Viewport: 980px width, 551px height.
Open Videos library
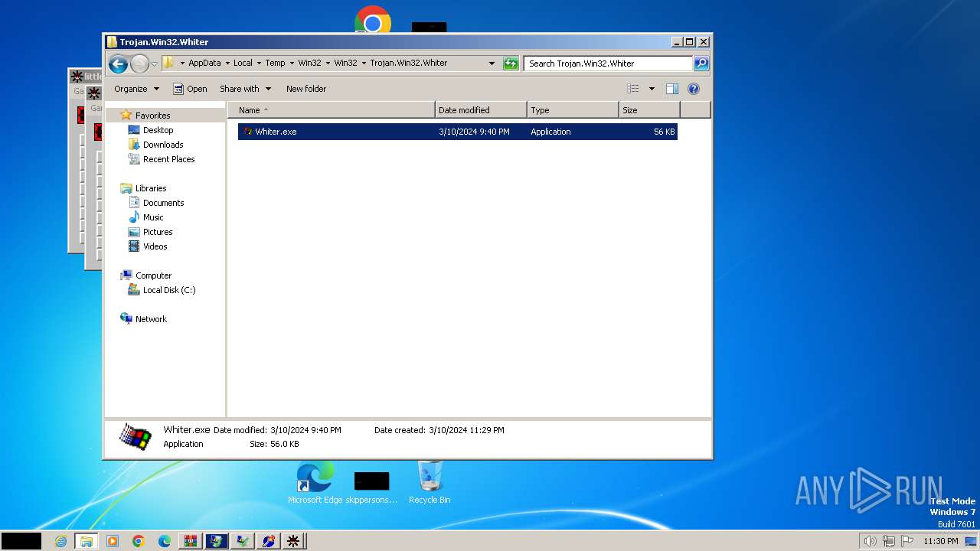click(x=155, y=246)
